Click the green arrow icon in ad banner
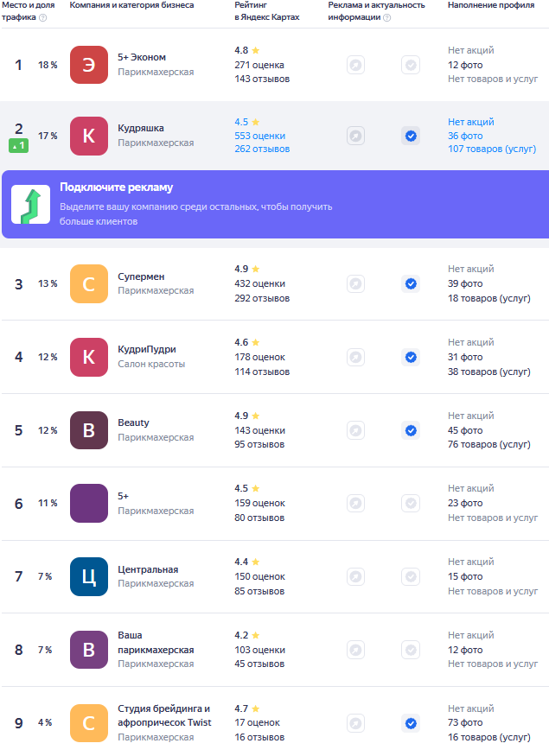Screen dimensions: 549x756 (x=31, y=205)
